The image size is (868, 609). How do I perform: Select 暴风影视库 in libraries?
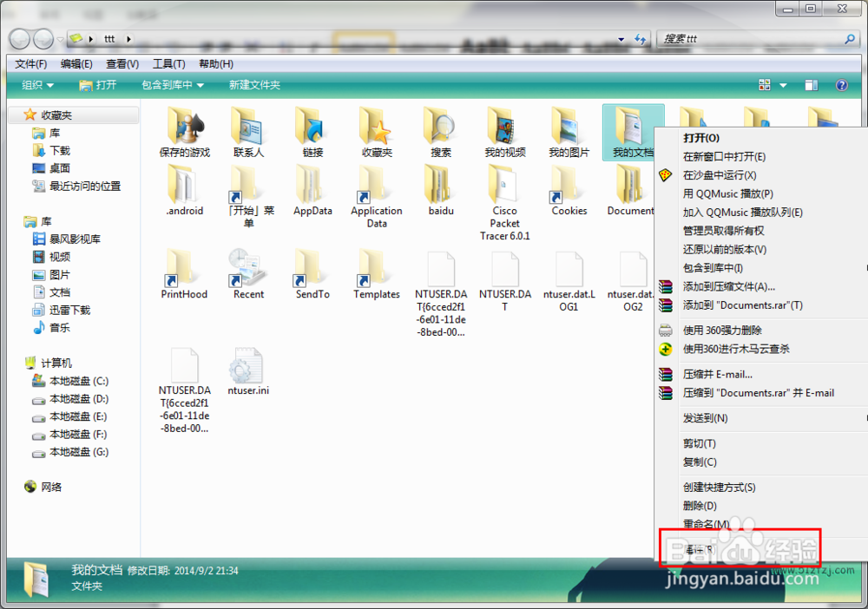67,239
